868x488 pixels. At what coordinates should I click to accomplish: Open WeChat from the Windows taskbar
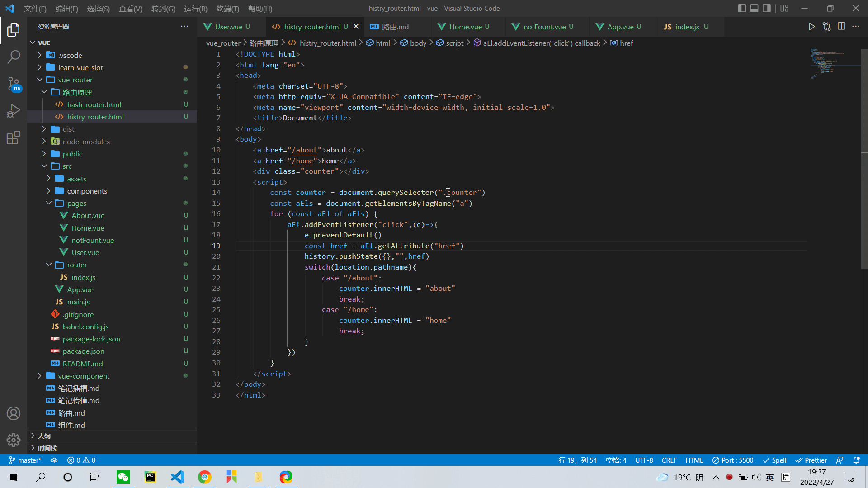(x=123, y=477)
